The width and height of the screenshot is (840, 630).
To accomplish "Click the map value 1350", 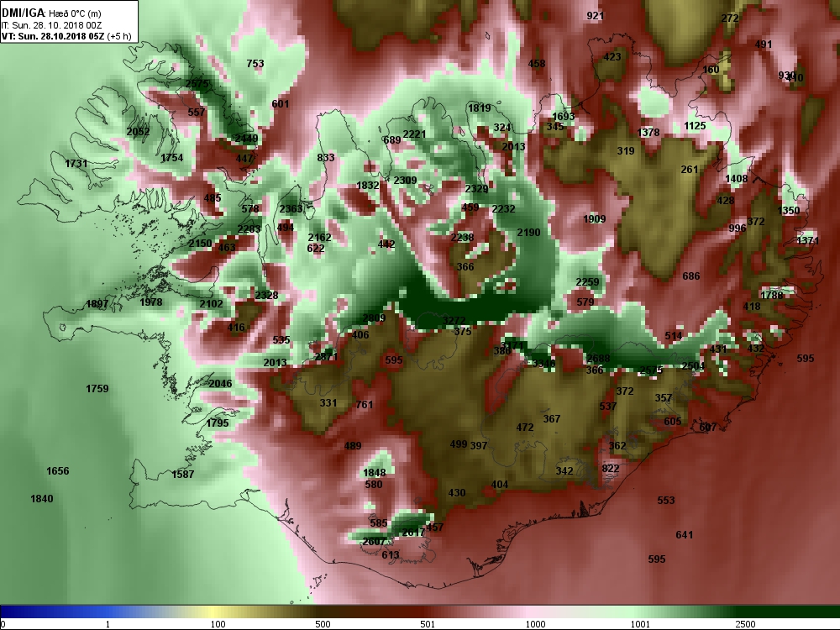I will (789, 211).
